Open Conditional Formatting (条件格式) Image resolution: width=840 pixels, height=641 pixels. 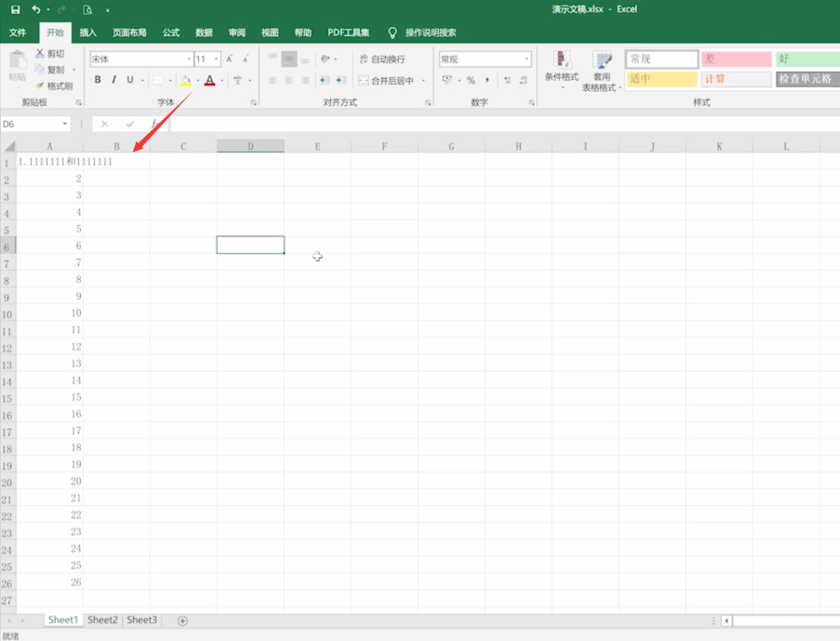[562, 70]
